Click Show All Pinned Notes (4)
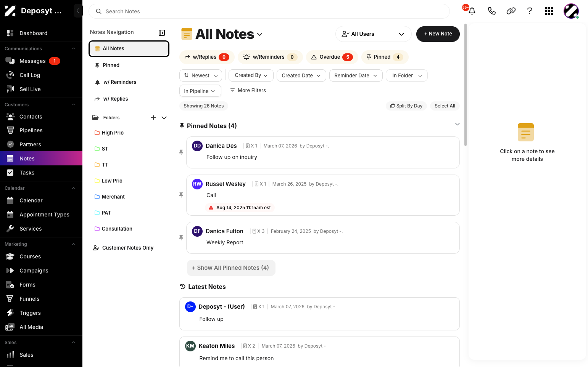 pos(231,268)
